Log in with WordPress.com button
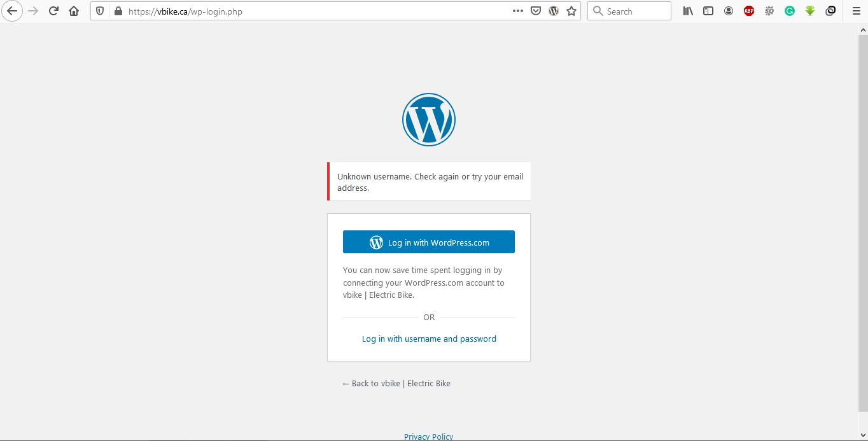 tap(429, 242)
